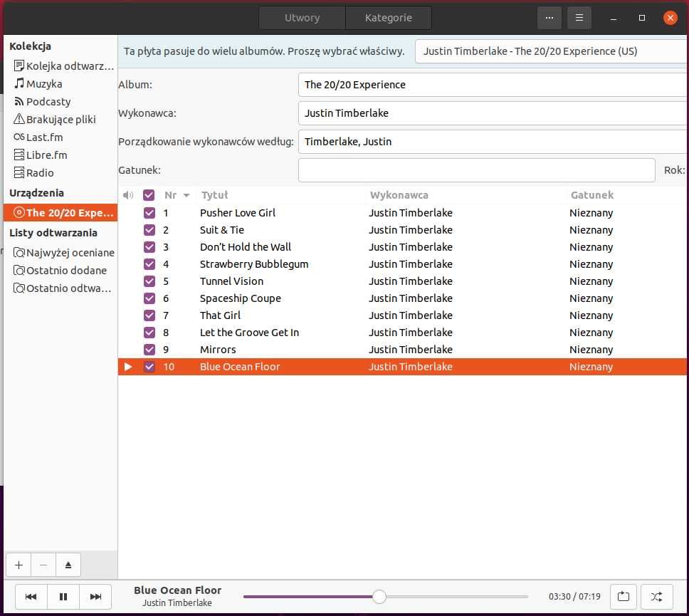Viewport: 689px width, 616px height.
Task: Uncheck Pusher Love Girl track
Action: [x=149, y=213]
